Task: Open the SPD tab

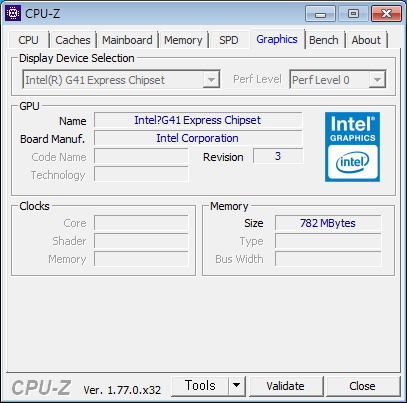Action: tap(229, 40)
